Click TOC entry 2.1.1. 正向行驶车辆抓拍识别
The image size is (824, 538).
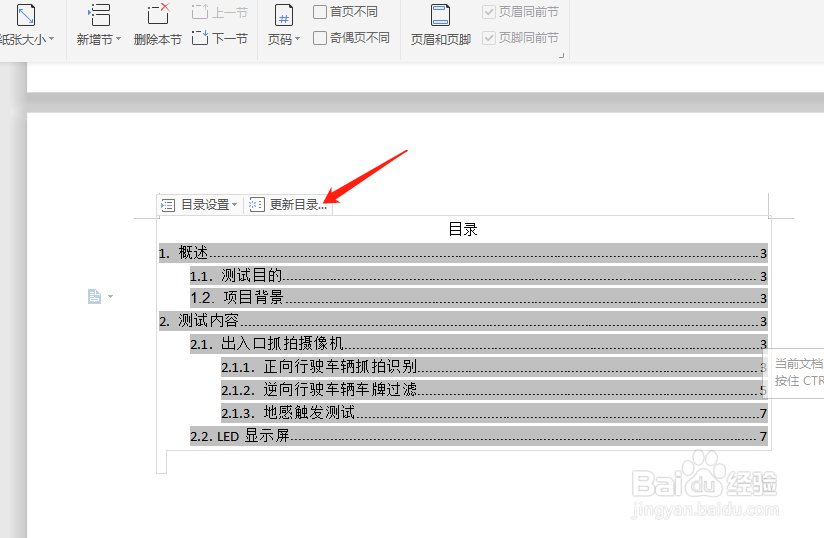pos(494,367)
